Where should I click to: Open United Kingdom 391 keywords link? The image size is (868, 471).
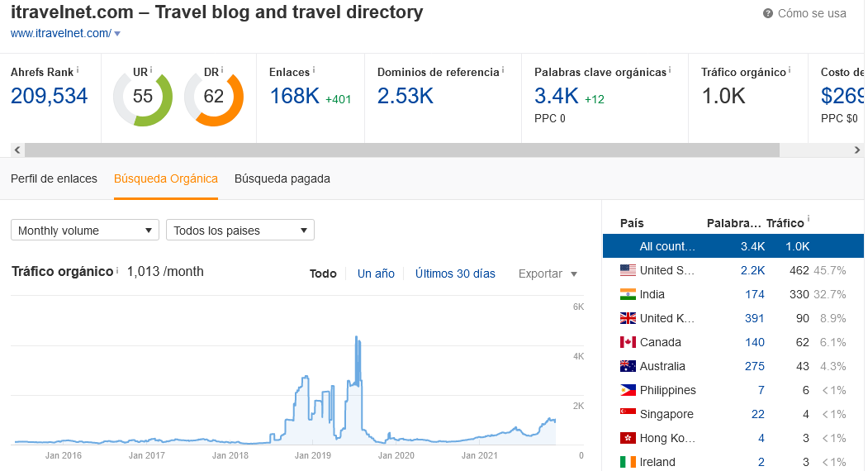tap(755, 318)
